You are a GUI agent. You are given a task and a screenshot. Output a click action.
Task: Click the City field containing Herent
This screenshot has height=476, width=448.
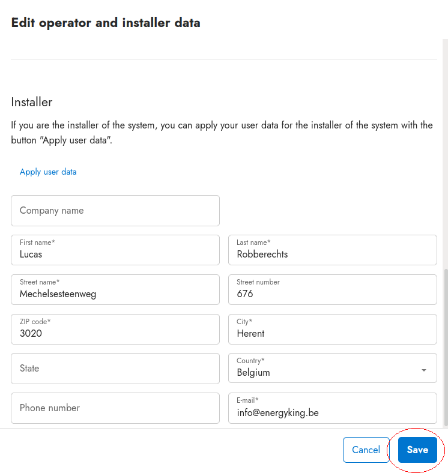(x=332, y=330)
